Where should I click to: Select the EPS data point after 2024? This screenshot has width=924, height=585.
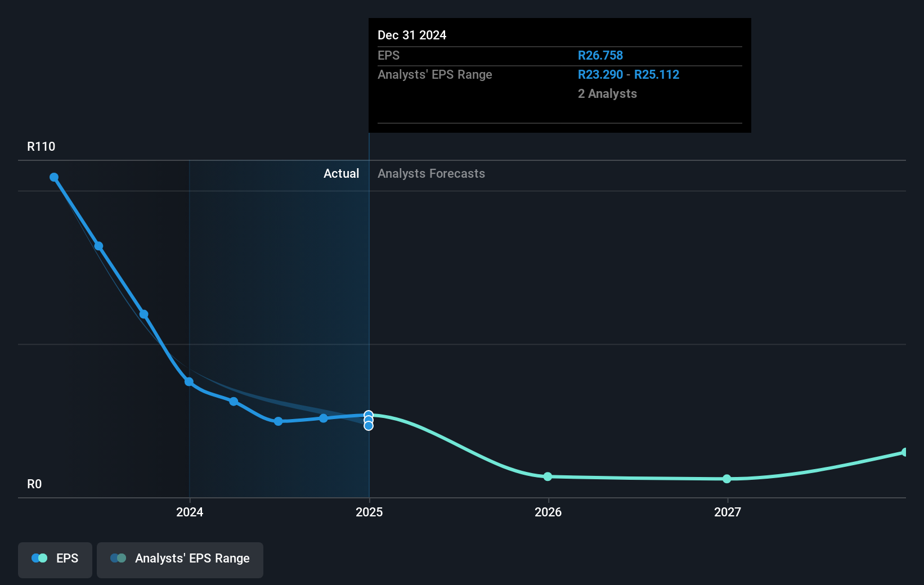point(234,401)
